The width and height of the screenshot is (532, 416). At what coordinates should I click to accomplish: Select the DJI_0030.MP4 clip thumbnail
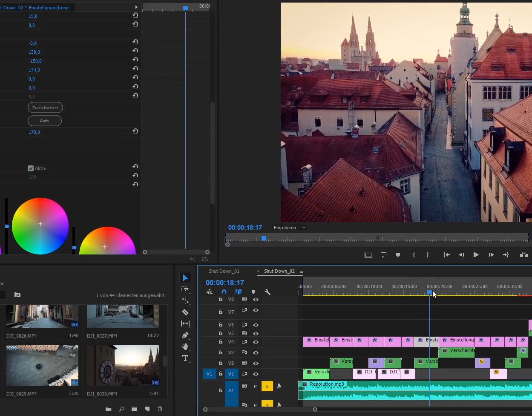tap(123, 365)
